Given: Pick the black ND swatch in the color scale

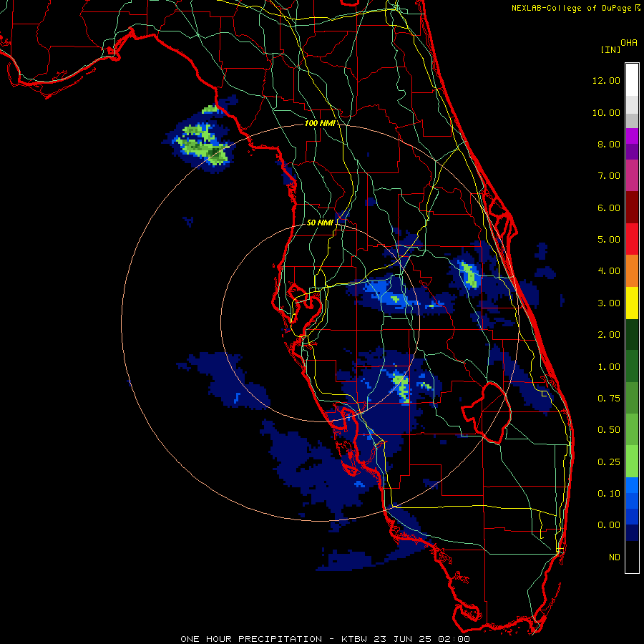Looking at the screenshot, I should [x=632, y=557].
